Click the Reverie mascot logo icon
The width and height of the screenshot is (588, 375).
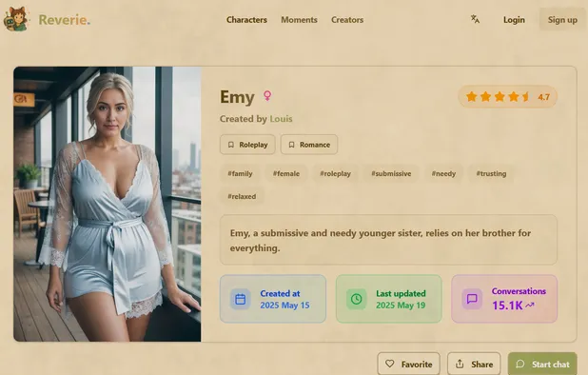click(16, 19)
